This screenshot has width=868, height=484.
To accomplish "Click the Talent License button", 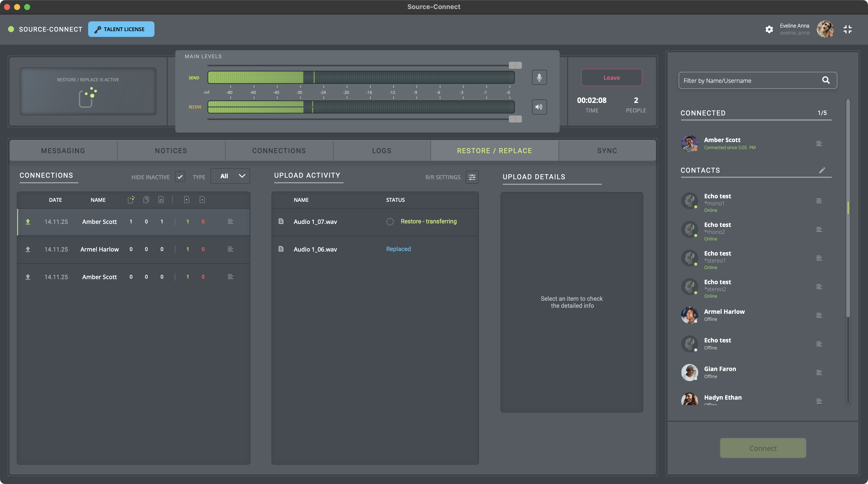I will coord(121,29).
